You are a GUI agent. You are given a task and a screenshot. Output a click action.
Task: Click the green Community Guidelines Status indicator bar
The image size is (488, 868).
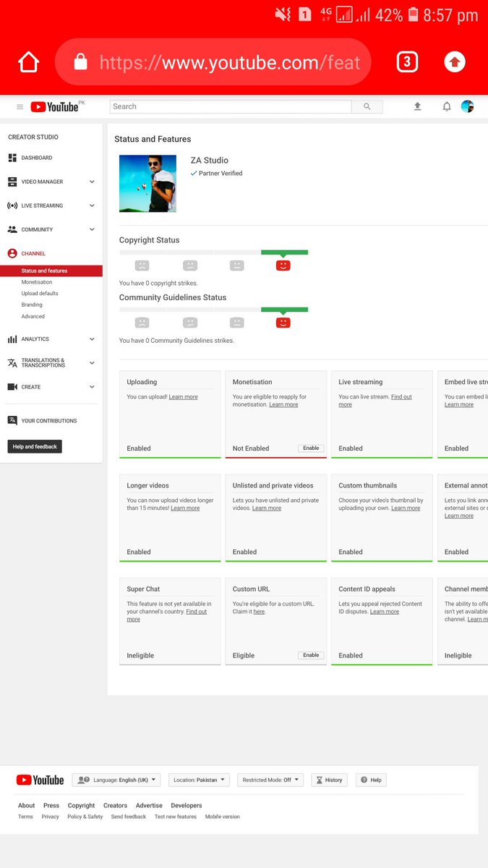[284, 310]
